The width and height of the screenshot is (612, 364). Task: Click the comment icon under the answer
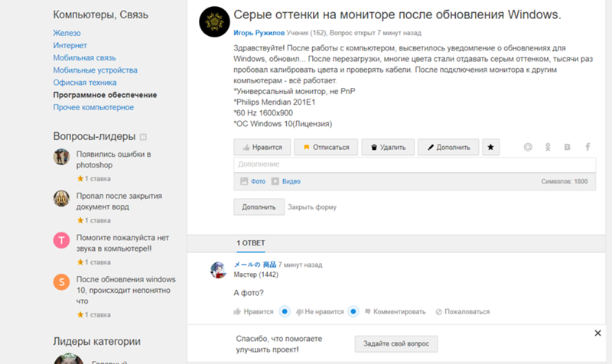click(x=367, y=311)
